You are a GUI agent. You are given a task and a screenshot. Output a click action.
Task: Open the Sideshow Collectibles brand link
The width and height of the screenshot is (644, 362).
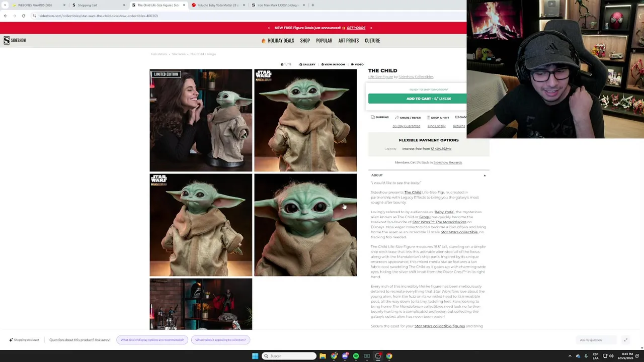[x=416, y=77]
